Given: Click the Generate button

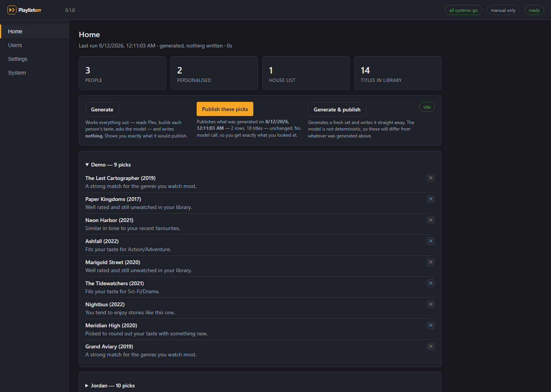Looking at the screenshot, I should (102, 109).
